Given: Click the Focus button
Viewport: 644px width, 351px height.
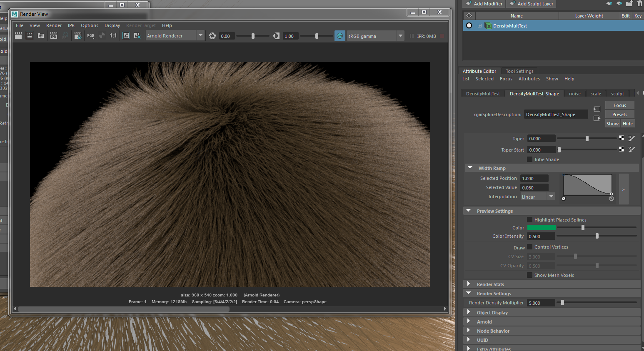Looking at the screenshot, I should (x=619, y=105).
